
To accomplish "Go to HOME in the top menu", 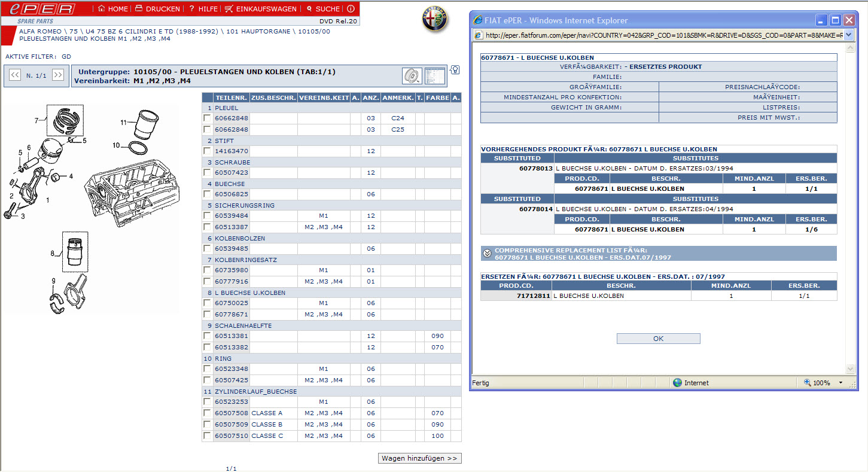I will pyautogui.click(x=113, y=9).
